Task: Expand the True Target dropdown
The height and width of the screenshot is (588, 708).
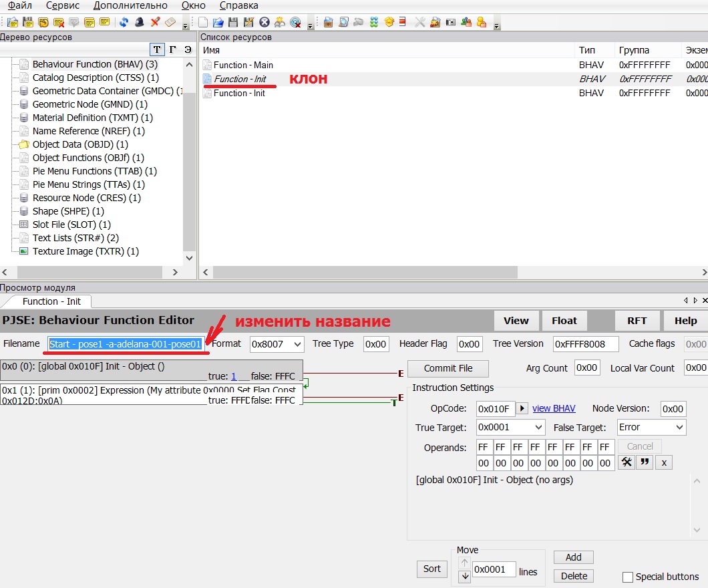Action: [511, 427]
